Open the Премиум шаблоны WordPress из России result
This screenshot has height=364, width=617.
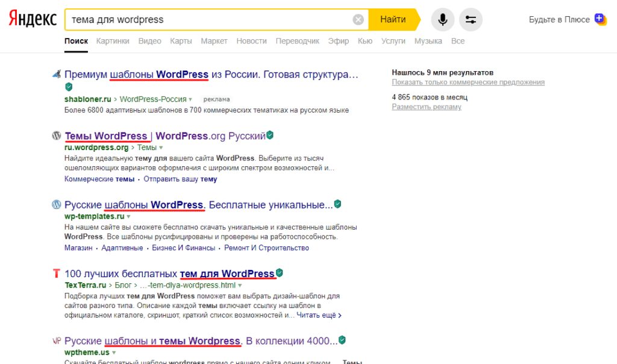coord(211,74)
